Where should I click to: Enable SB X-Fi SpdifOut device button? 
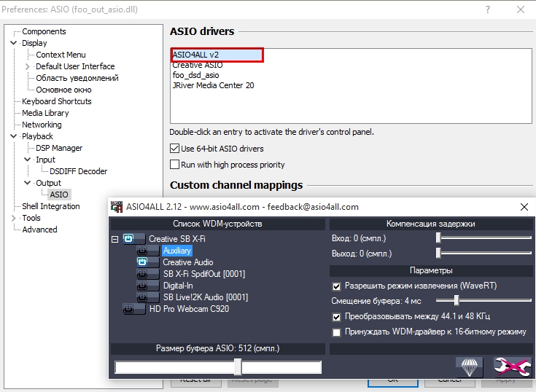pos(147,274)
